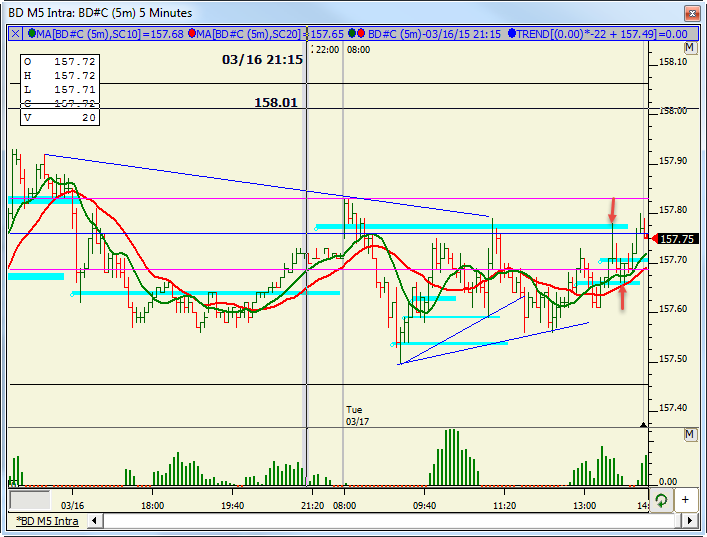
Task: Click the window title BD M5 Intra text
Action: [x=100, y=13]
